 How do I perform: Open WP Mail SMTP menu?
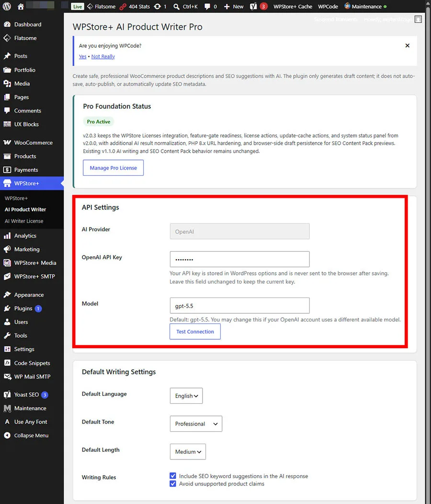pyautogui.click(x=32, y=377)
